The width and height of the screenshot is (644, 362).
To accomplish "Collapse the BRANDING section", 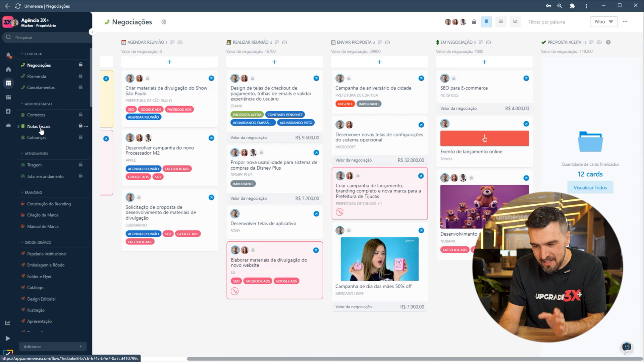I will coord(31,192).
